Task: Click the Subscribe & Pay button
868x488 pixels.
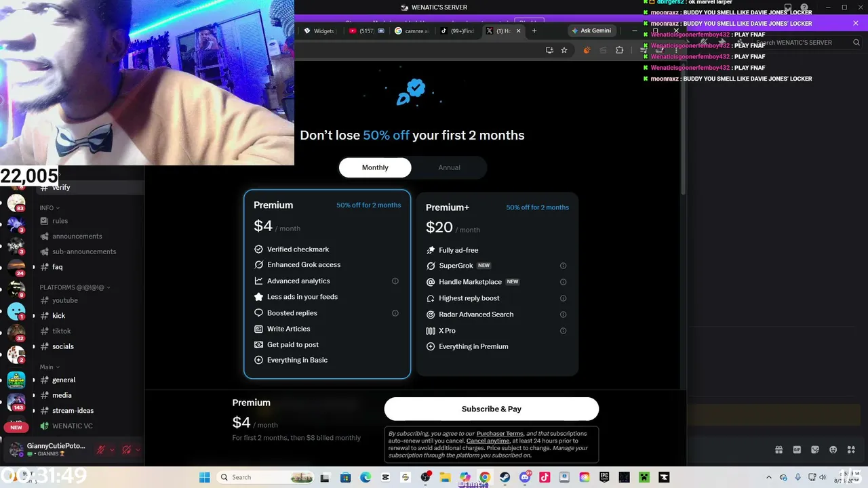Action: point(492,409)
